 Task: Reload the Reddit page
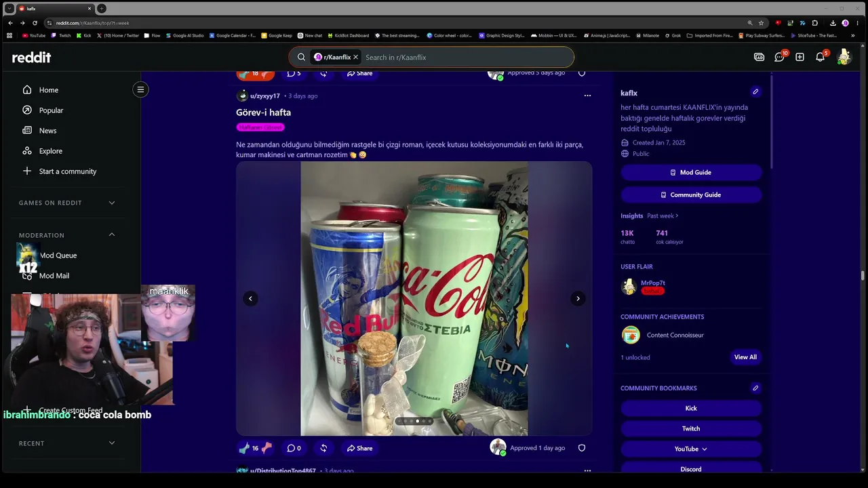[x=35, y=22]
